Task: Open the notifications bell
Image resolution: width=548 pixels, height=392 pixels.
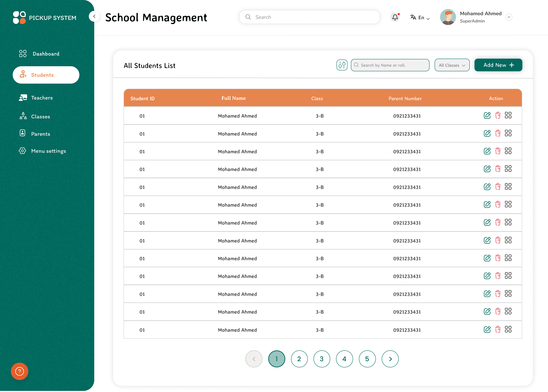Action: click(x=395, y=17)
